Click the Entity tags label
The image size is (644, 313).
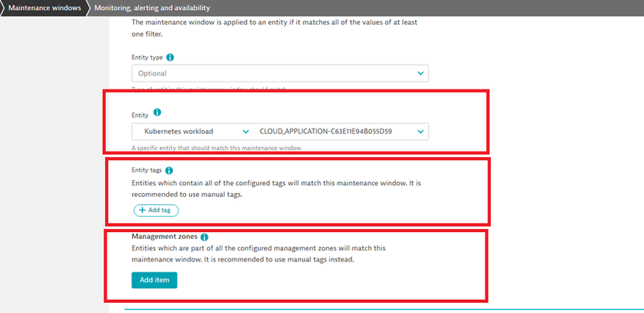(147, 170)
